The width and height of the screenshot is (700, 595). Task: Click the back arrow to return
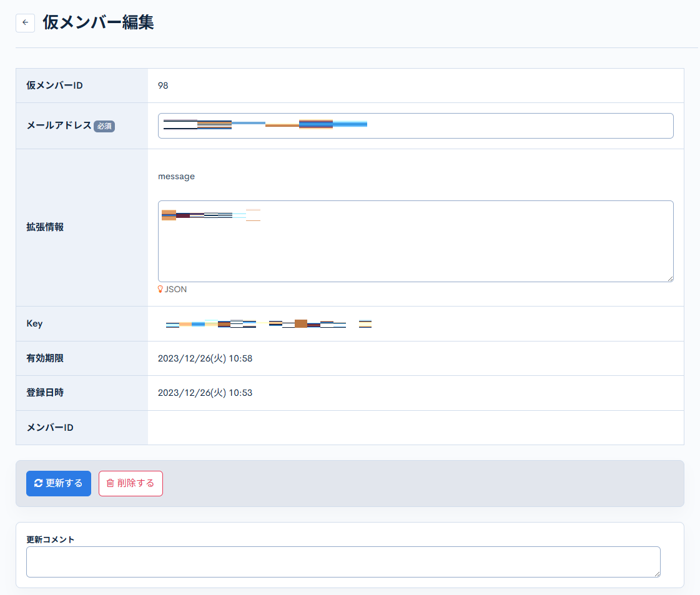[25, 22]
